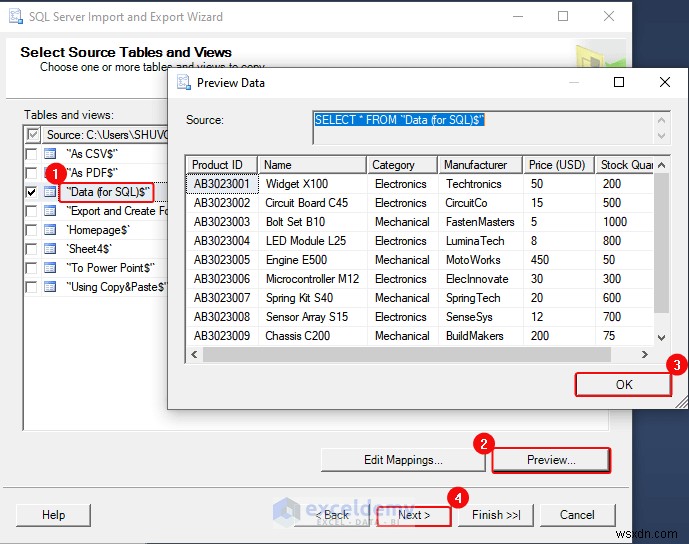The height and width of the screenshot is (544, 689).
Task: Select the 'Spring Kit S40' cell
Action: (313, 298)
